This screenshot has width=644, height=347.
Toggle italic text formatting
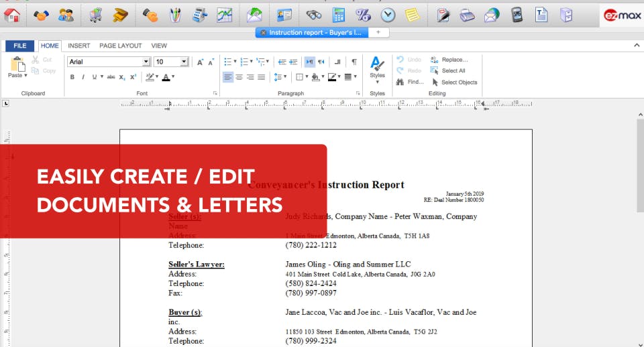tap(83, 77)
